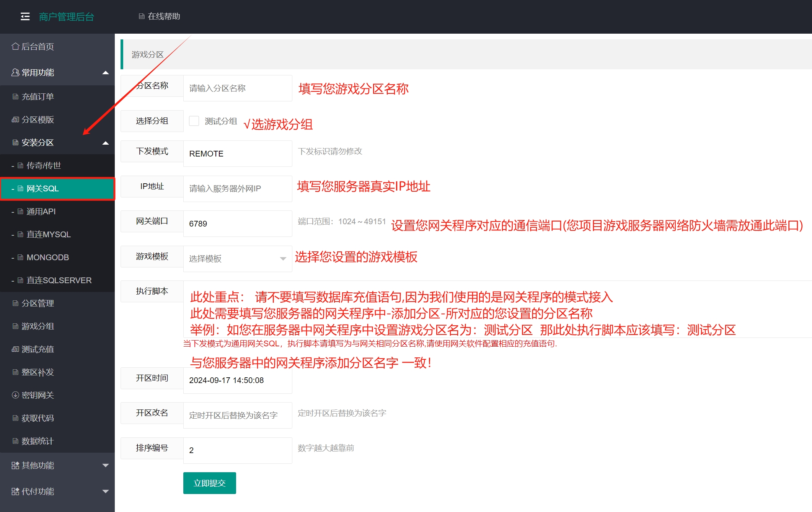Click the 立即提交 submit button

(209, 483)
